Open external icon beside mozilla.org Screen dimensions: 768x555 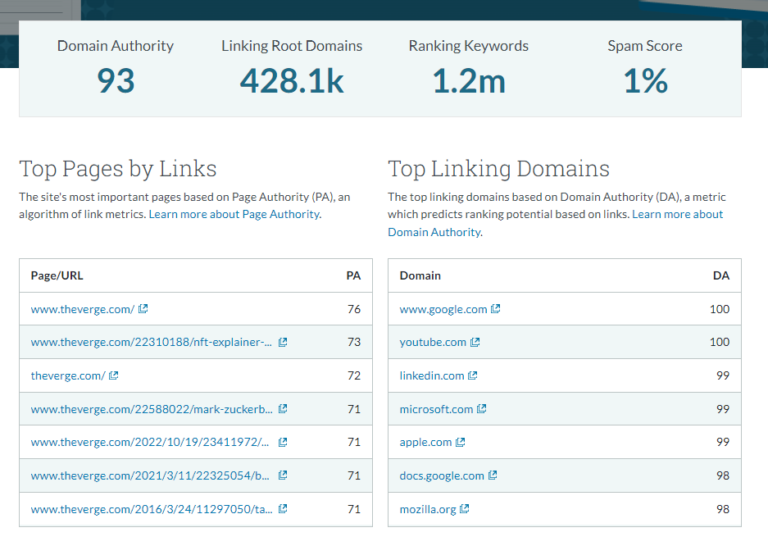[x=465, y=509]
